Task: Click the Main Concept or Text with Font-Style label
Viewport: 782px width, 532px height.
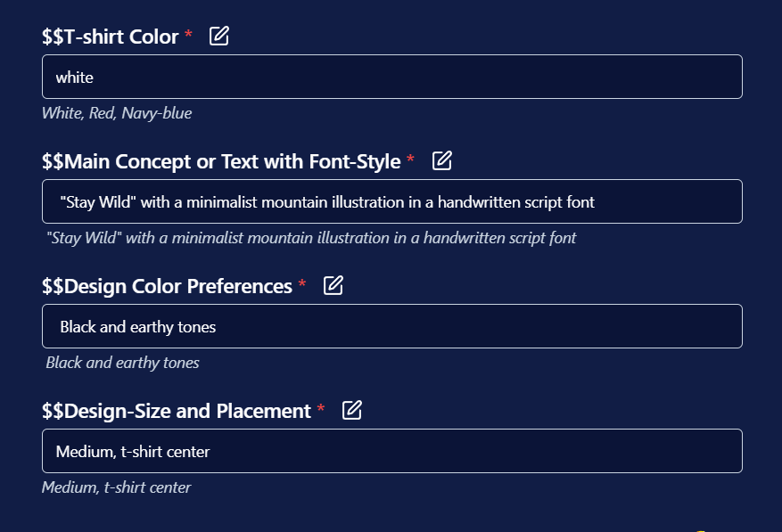Action: pos(221,161)
